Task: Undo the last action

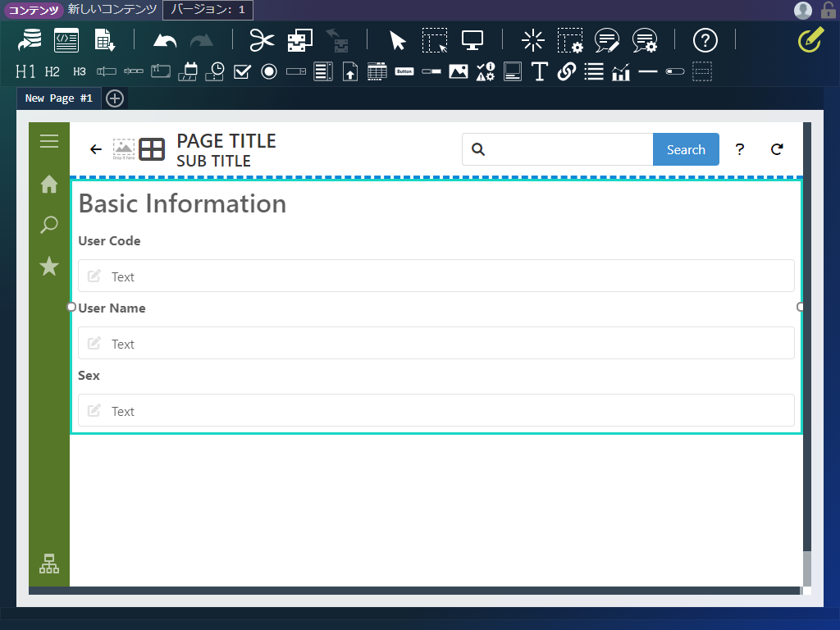Action: tap(164, 41)
